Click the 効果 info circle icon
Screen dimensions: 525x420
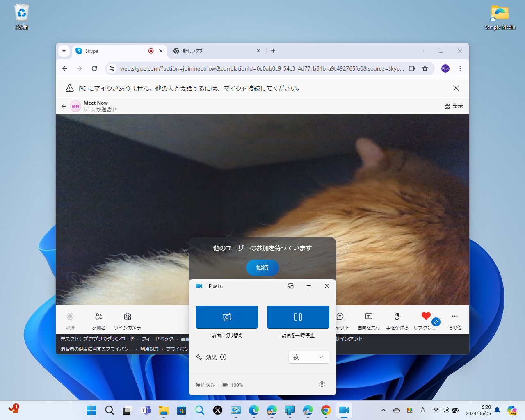(223, 357)
